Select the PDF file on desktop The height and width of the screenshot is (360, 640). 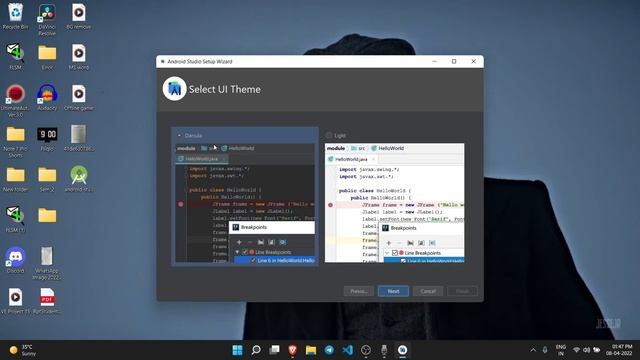(47, 301)
